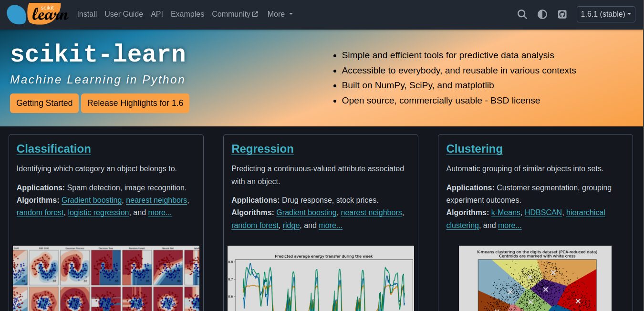The image size is (644, 311).
Task: Open Release Highlights for 1.6
Action: (135, 103)
